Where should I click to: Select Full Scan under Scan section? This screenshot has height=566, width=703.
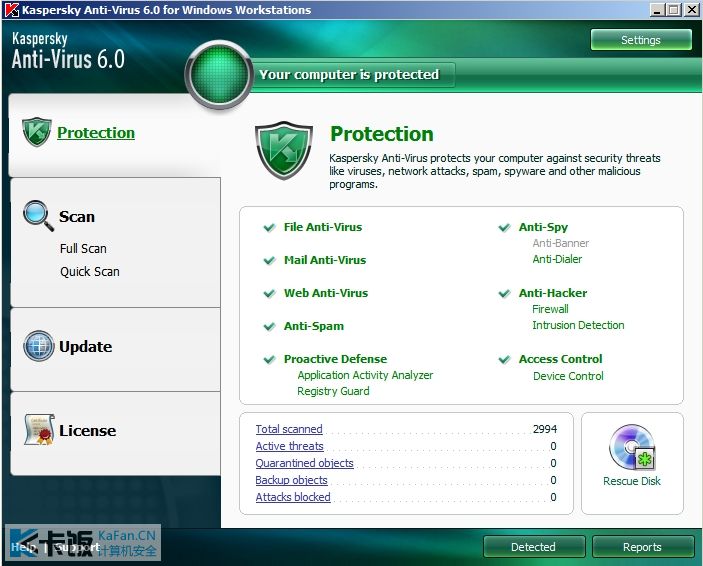coord(83,248)
